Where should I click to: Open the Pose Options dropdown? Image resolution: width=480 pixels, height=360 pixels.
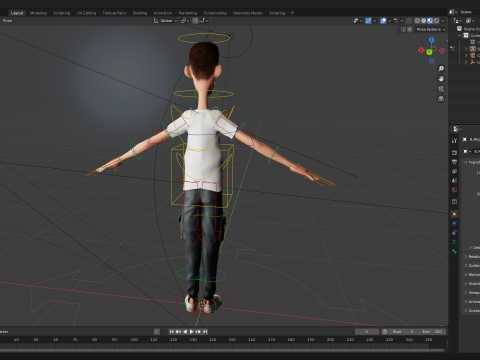[x=431, y=29]
